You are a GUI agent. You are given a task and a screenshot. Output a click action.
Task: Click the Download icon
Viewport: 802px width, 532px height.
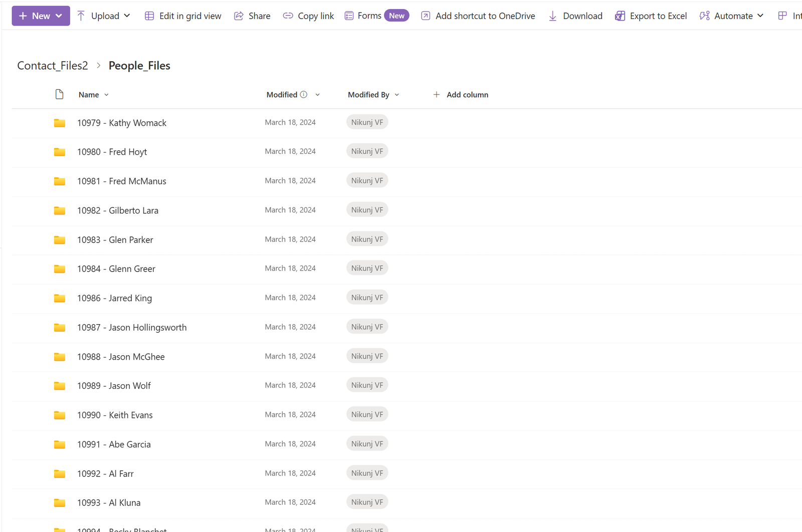click(x=552, y=16)
